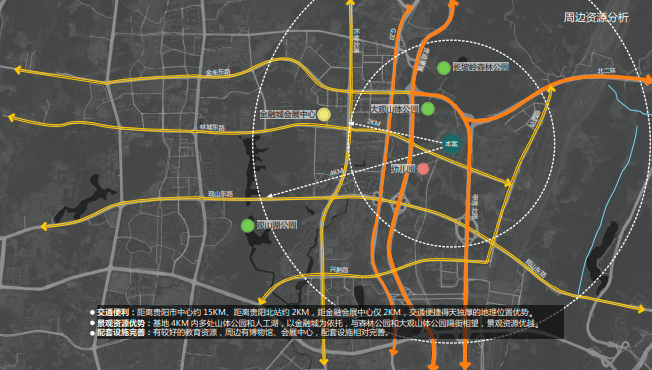Click the teal 本案 site marker
The width and height of the screenshot is (652, 370).
click(x=451, y=144)
